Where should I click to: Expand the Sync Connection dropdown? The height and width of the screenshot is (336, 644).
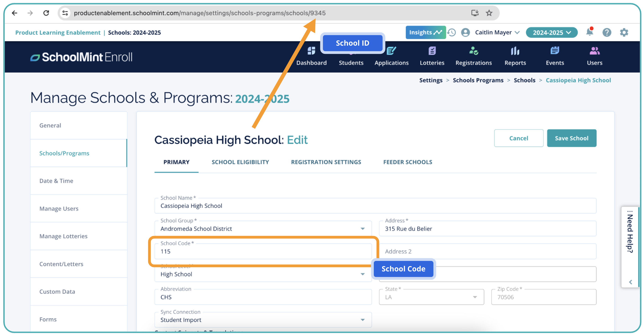[x=362, y=320]
